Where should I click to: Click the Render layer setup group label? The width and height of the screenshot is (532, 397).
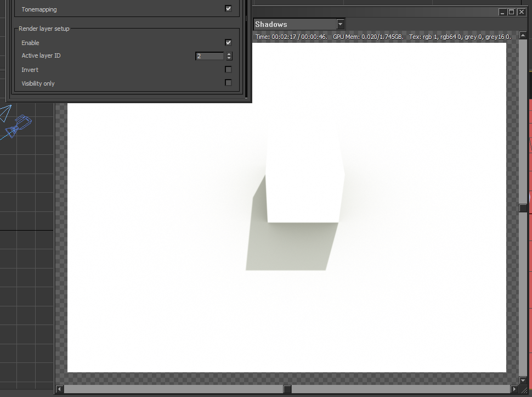point(44,29)
